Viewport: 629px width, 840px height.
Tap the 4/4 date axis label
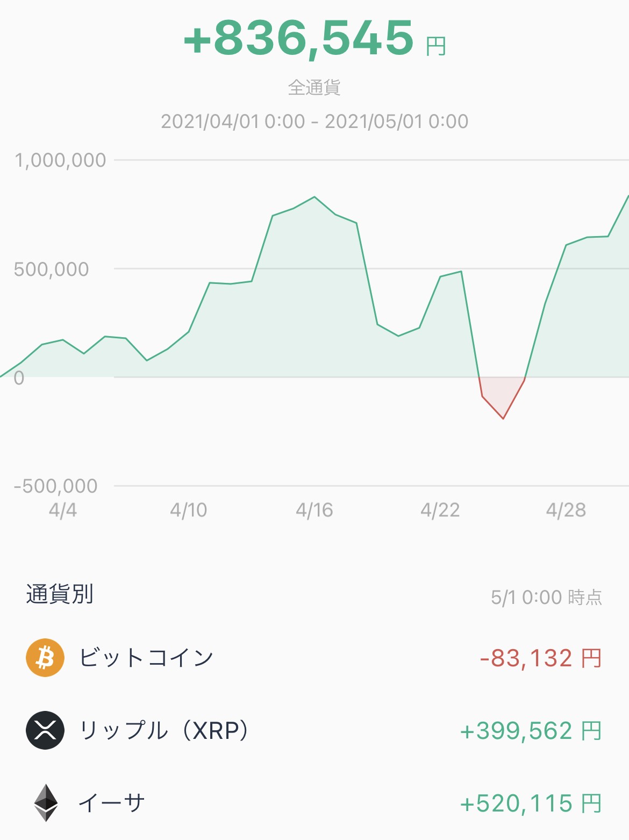coord(63,510)
